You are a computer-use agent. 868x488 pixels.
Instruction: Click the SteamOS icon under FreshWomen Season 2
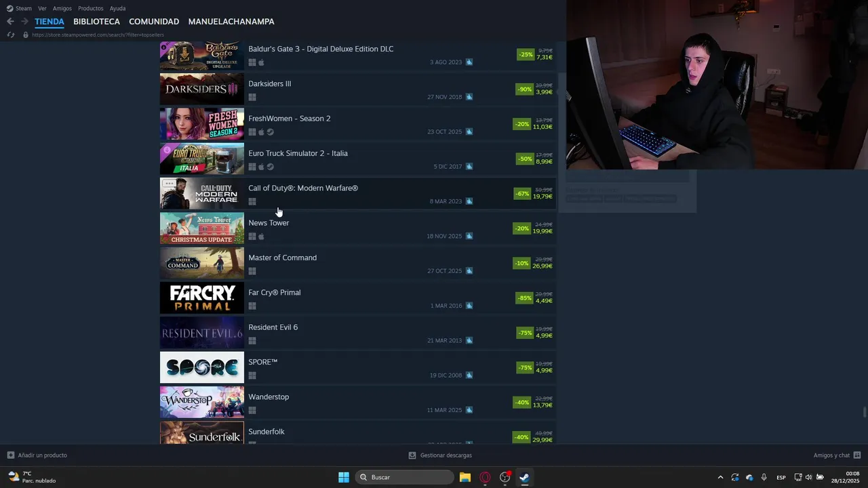click(271, 132)
